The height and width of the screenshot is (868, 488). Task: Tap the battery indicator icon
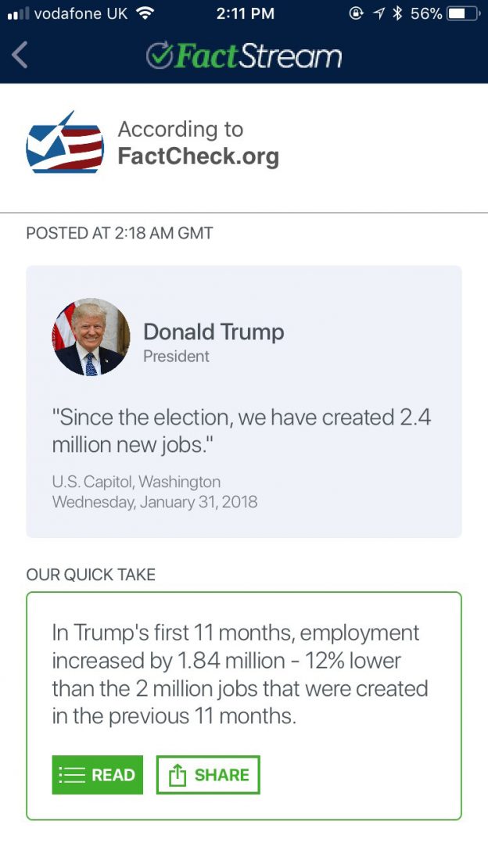coord(463,13)
